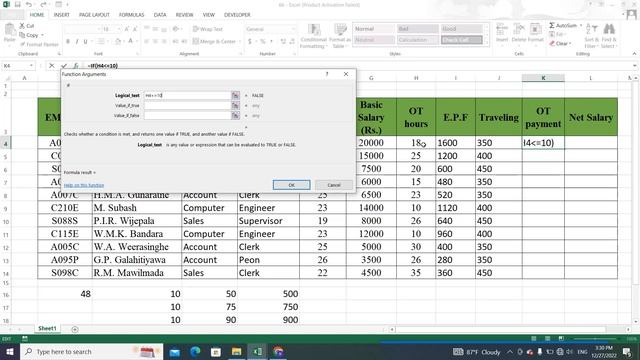640x360 pixels.
Task: Open Mail app from taskbar
Action: coord(175,351)
